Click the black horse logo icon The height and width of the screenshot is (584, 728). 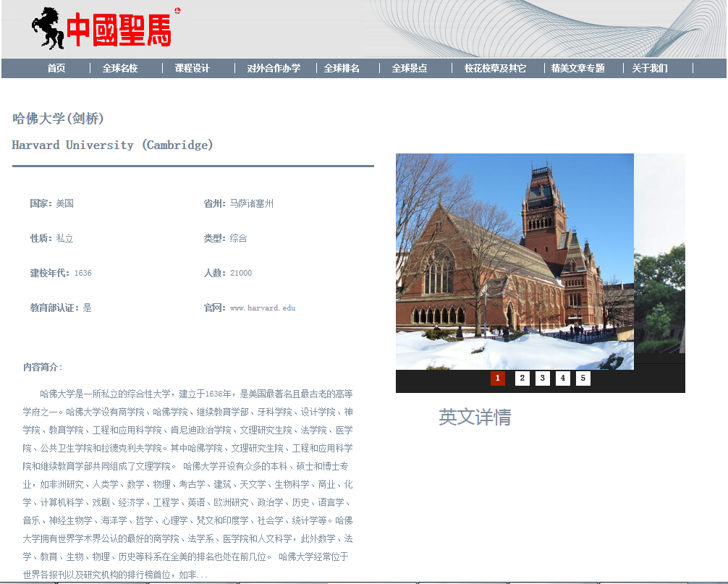47,28
